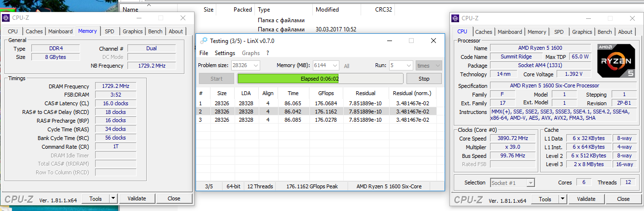
Task: Click the elapsed time progress bar
Action: [320, 79]
